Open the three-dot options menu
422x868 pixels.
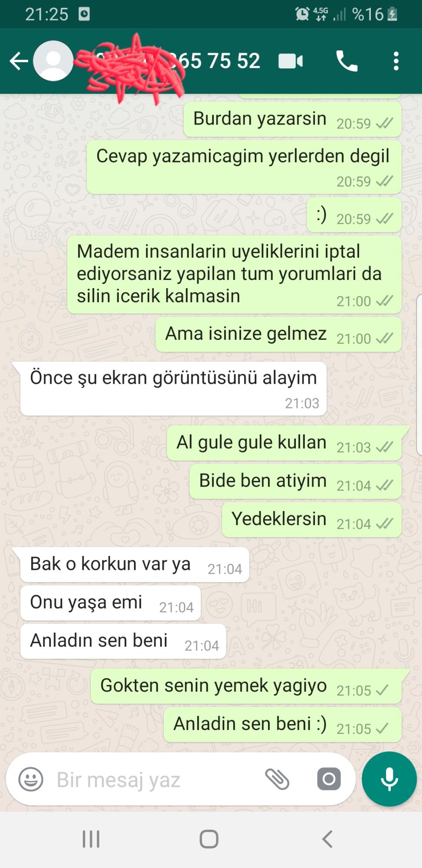tap(396, 61)
